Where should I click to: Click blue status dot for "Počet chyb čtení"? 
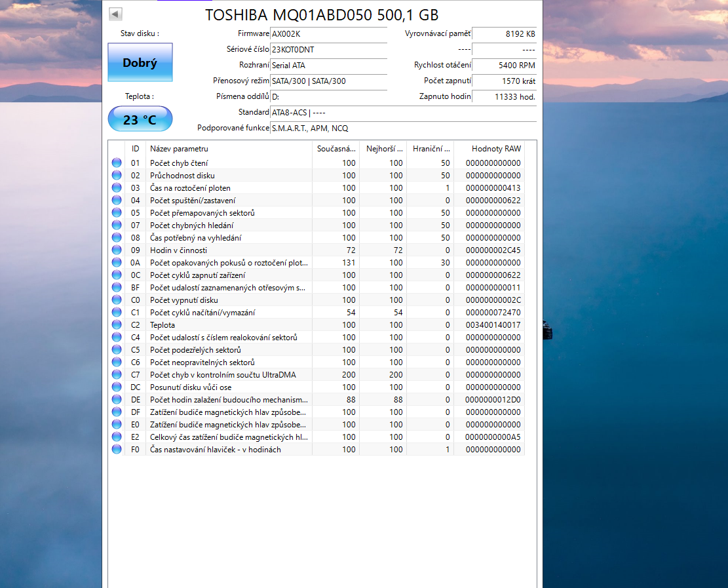coord(116,163)
